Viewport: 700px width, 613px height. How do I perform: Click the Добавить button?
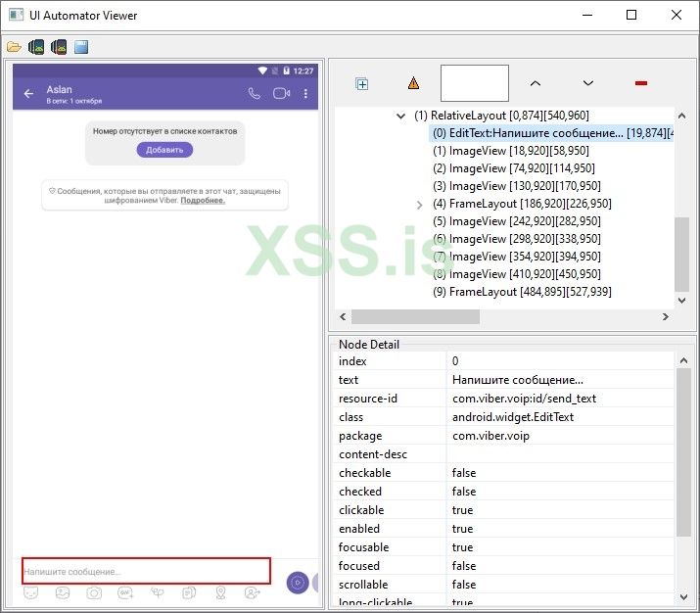click(164, 150)
